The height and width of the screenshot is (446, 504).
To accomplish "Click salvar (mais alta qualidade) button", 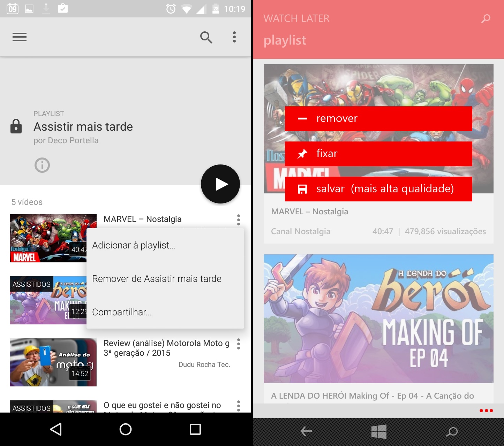I will (378, 189).
